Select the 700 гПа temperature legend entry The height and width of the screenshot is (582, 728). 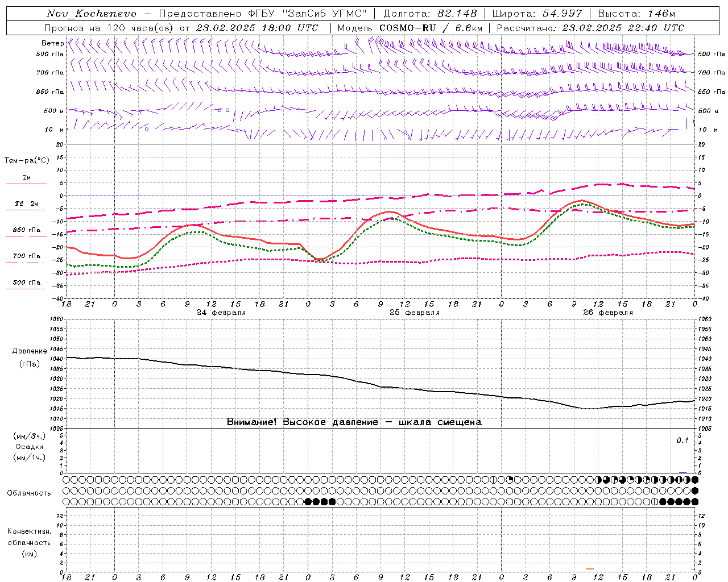pos(26,256)
